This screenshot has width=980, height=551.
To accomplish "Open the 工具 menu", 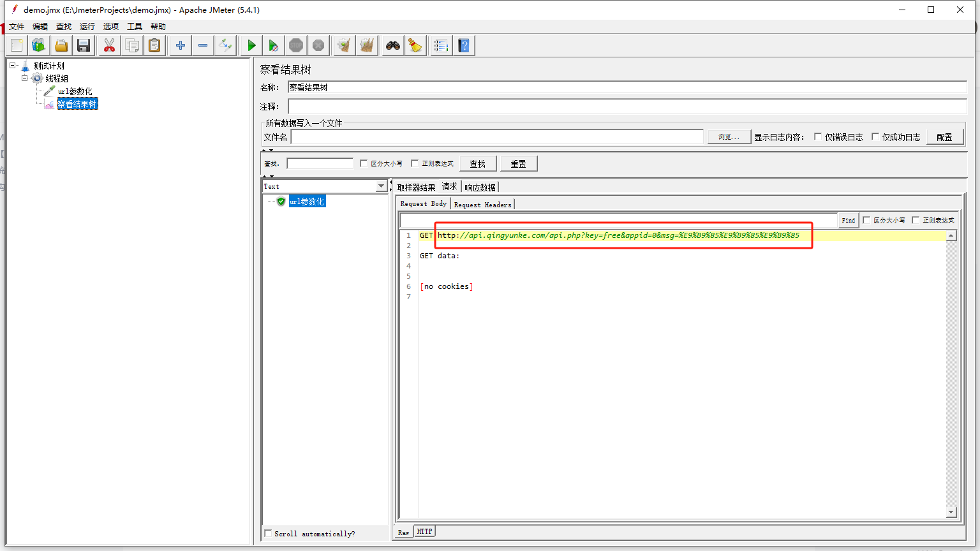I will pyautogui.click(x=135, y=27).
